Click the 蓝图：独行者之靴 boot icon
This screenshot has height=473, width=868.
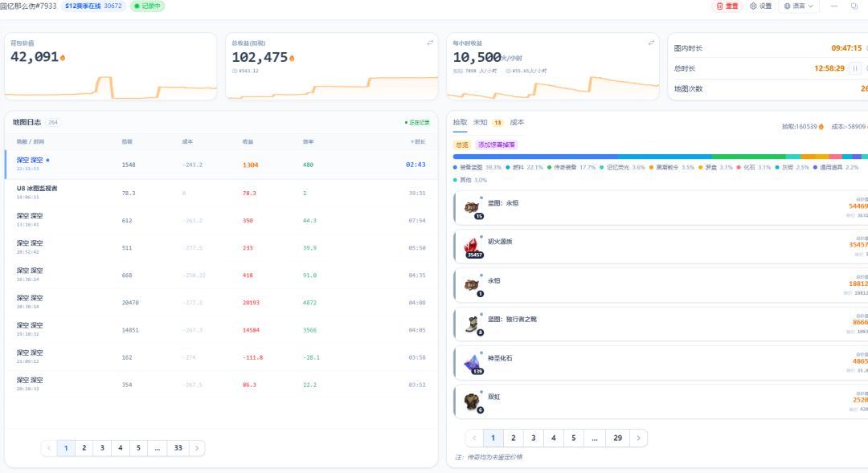[x=472, y=324]
